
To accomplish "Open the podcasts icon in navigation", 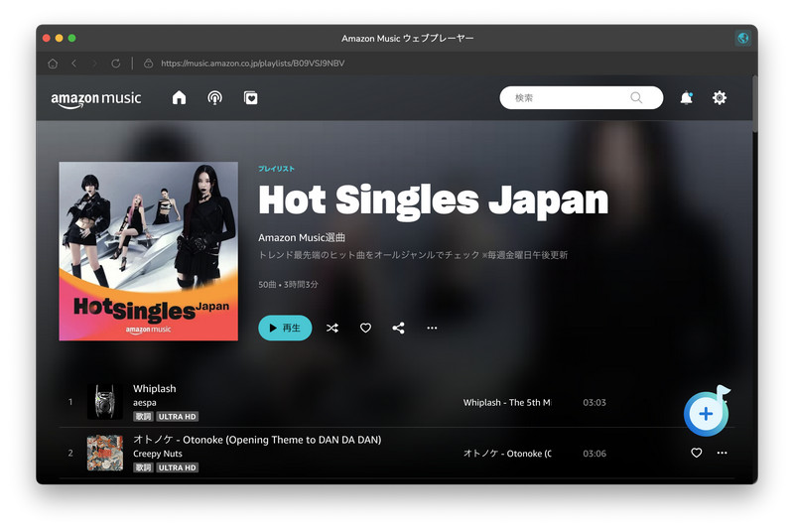I will click(x=214, y=97).
